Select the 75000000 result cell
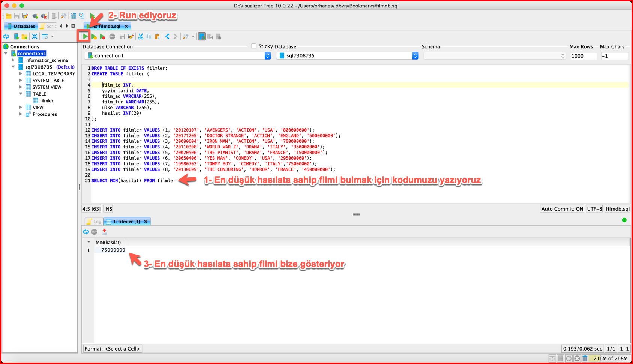This screenshot has height=364, width=633. (x=110, y=250)
